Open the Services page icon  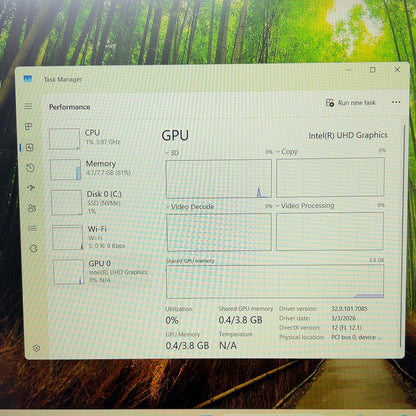click(33, 248)
